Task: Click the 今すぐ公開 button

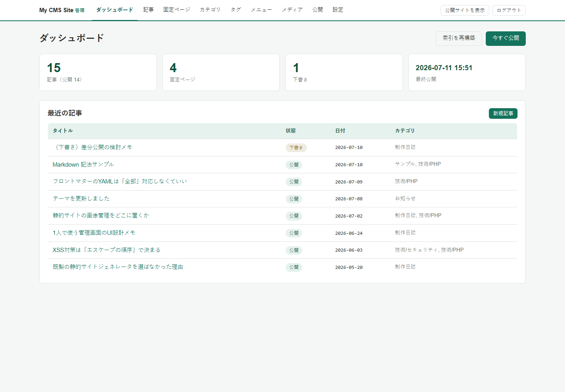Action: (x=506, y=38)
